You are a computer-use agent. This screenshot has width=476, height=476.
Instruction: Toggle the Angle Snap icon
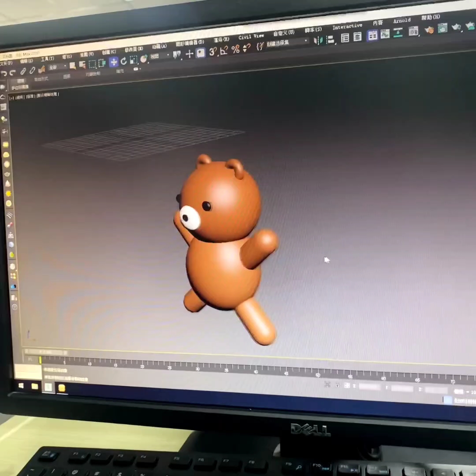(x=224, y=50)
